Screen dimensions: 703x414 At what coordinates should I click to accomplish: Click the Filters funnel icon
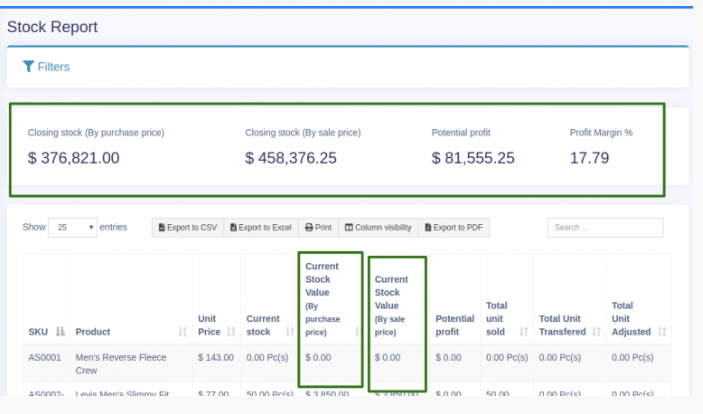(x=29, y=67)
